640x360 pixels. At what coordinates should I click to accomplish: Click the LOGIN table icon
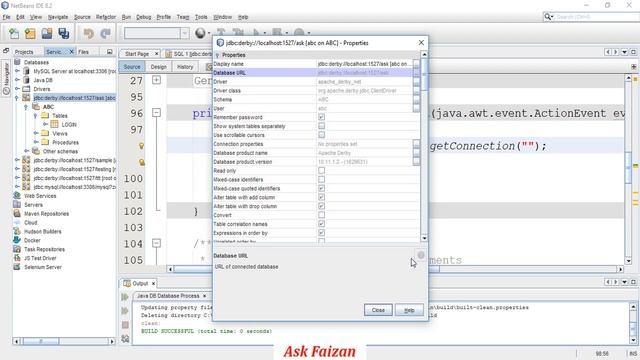pyautogui.click(x=54, y=124)
